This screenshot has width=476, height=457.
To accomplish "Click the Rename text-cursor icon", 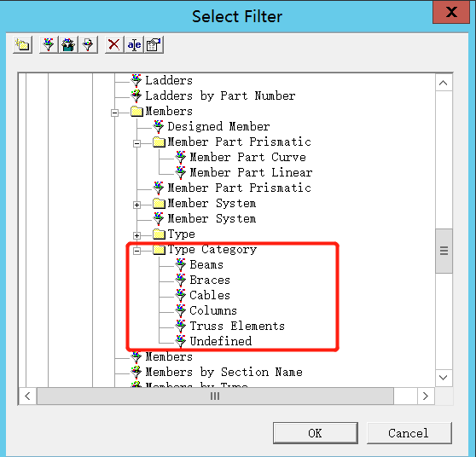I will tap(134, 45).
